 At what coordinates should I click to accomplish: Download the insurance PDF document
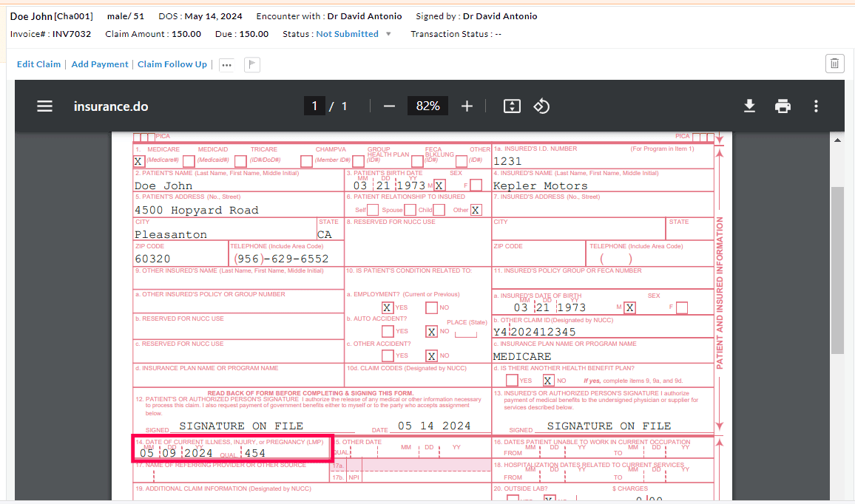[x=749, y=106]
